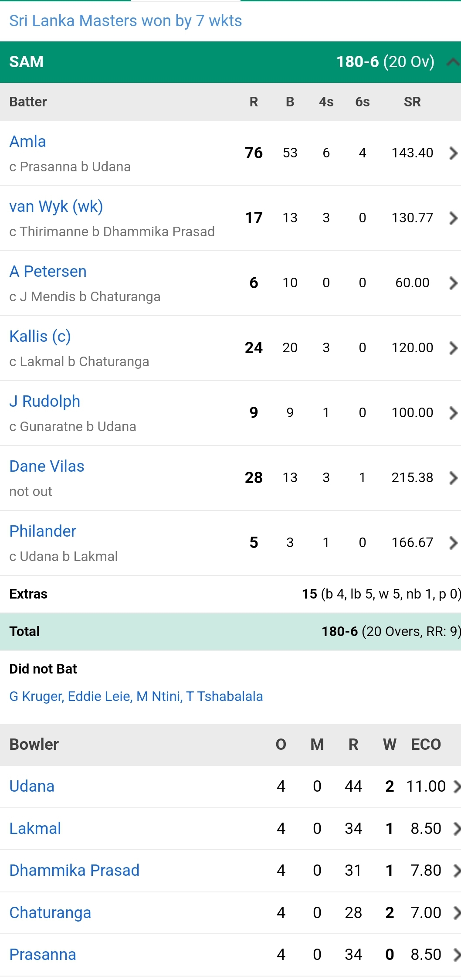Image resolution: width=461 pixels, height=980 pixels.
Task: Open Amla's row chevron arrow
Action: click(x=453, y=153)
